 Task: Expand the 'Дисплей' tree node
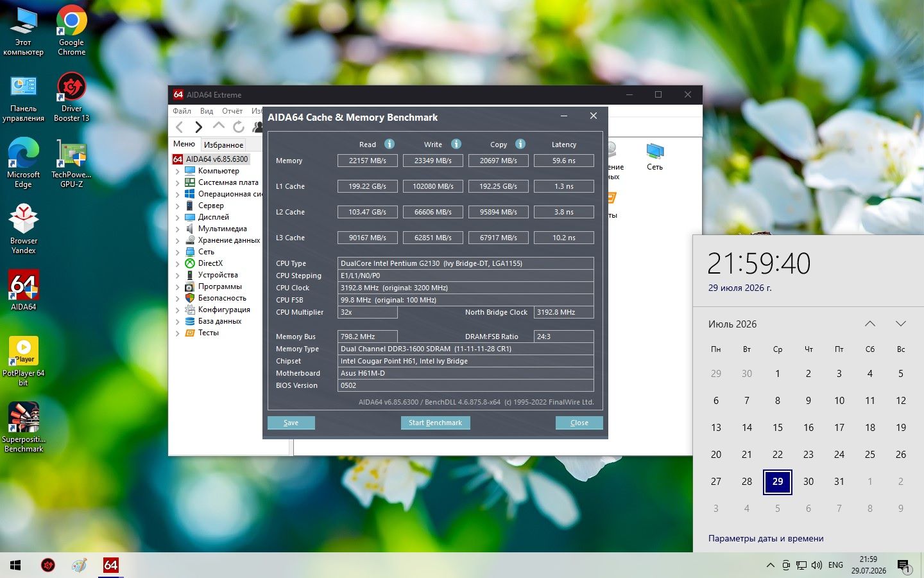(178, 217)
